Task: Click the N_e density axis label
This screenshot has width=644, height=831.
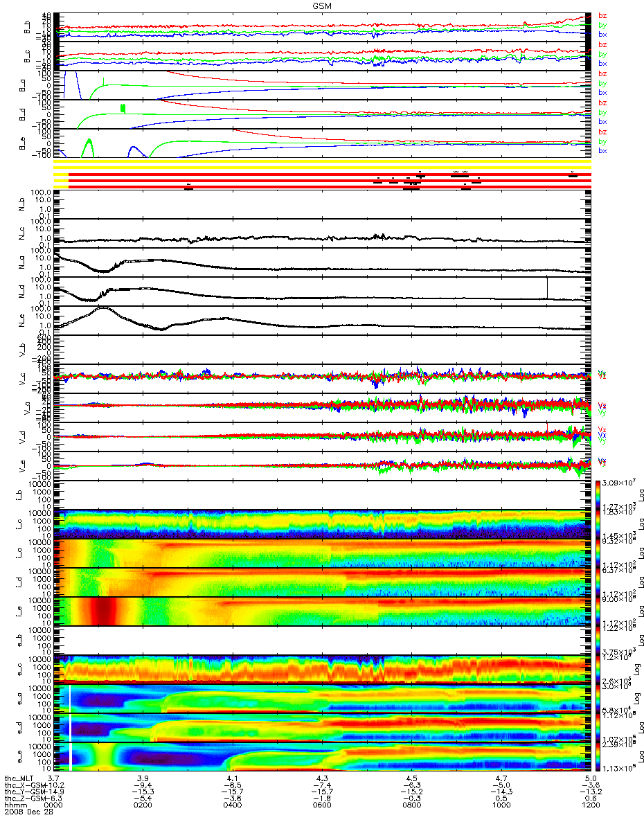Action: [x=21, y=321]
